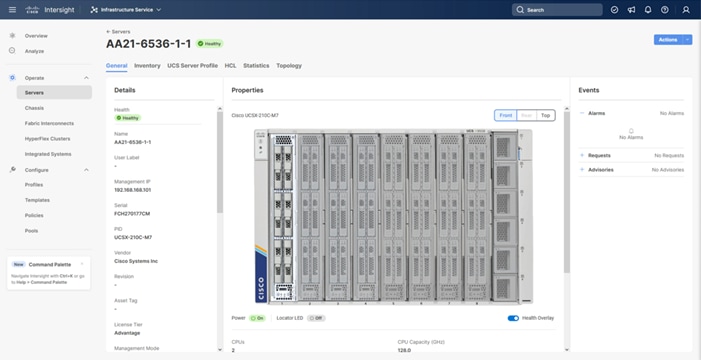The image size is (701, 360).
Task: Click the Analyze sidebar icon
Action: coord(12,51)
